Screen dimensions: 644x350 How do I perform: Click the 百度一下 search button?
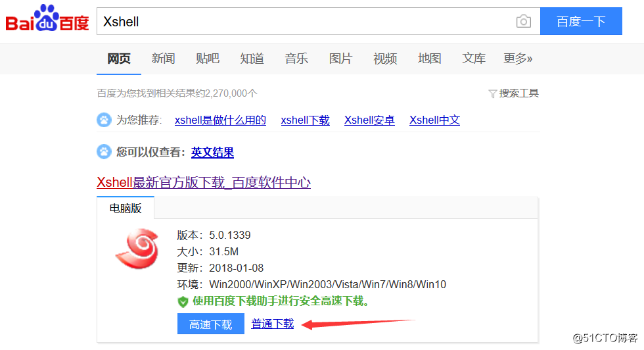(581, 21)
